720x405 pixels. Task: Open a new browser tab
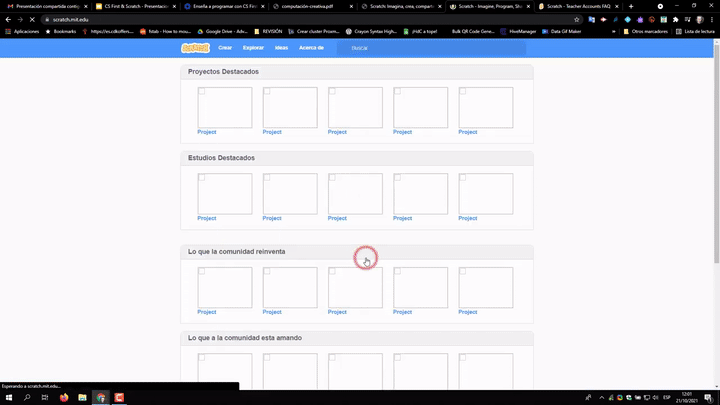[x=631, y=6]
